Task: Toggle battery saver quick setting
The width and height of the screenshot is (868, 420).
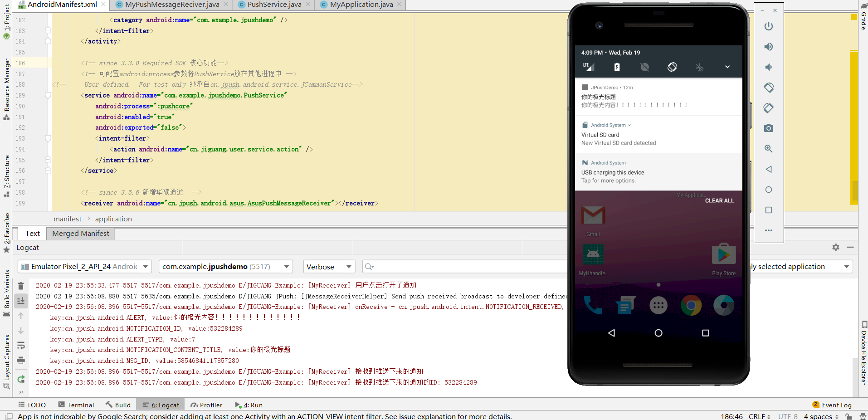Action: point(617,67)
